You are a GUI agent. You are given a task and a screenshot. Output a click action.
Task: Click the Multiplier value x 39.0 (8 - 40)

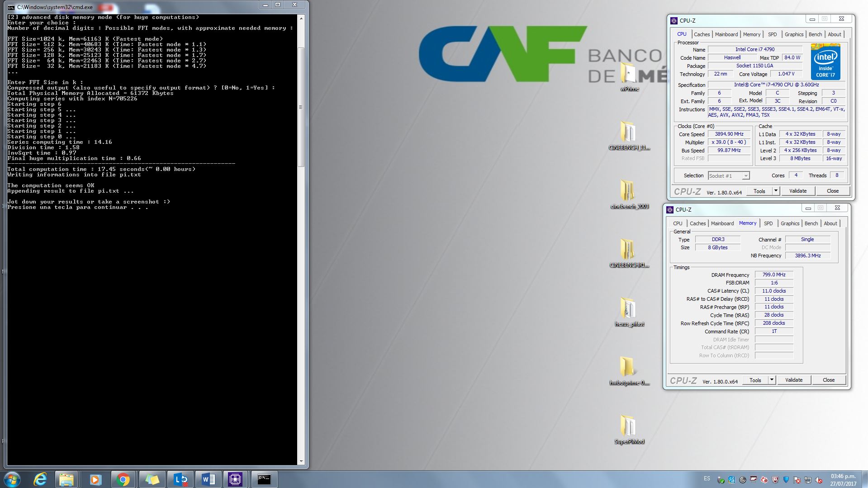click(729, 142)
